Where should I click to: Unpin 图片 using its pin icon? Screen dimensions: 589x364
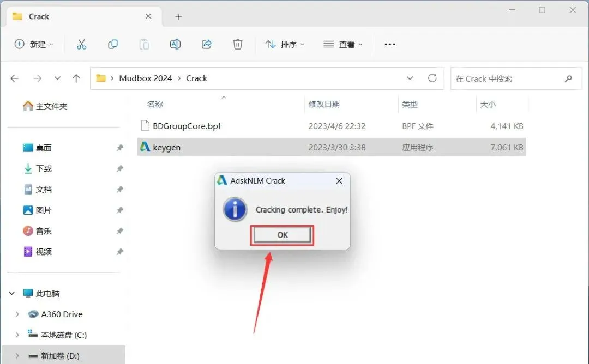120,210
